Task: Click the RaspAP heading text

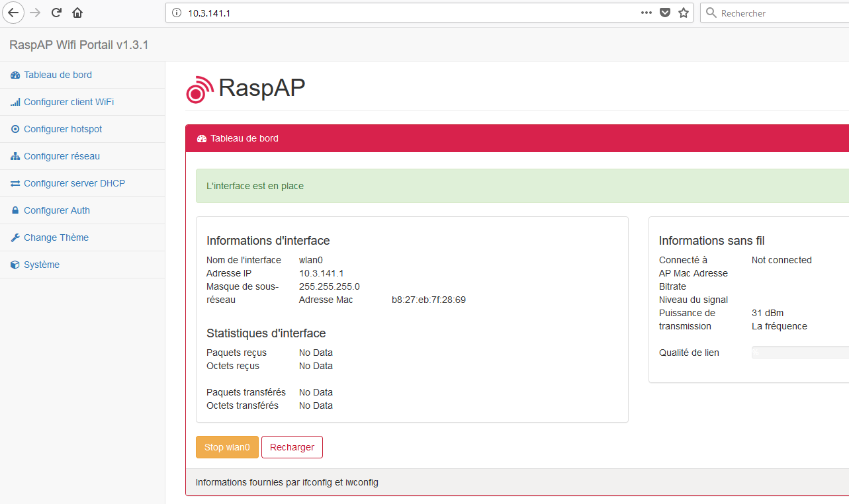Action: tap(261, 88)
